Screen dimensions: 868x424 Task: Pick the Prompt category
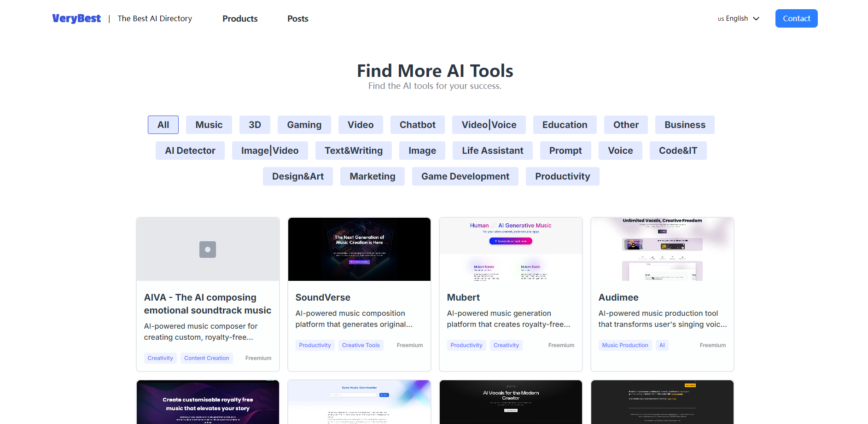[565, 151]
